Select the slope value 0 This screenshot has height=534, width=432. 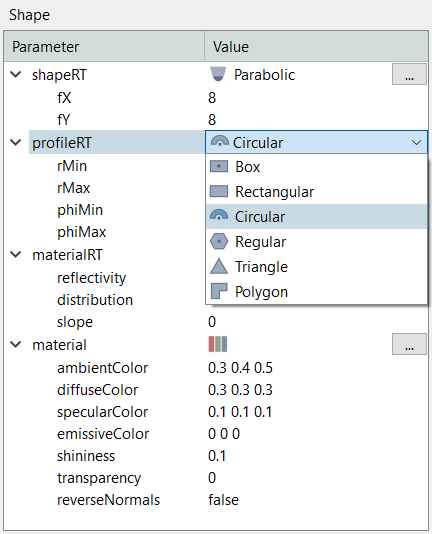click(x=212, y=322)
